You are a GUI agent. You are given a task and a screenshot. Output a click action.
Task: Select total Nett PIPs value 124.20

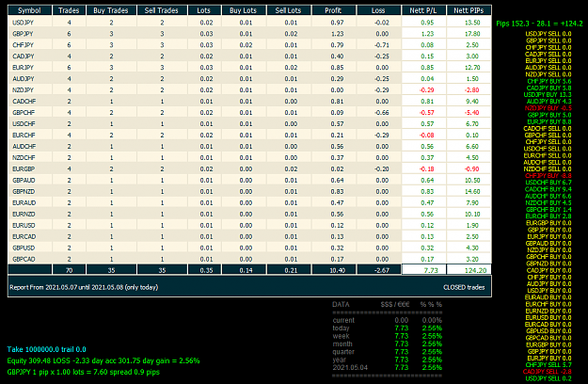[x=475, y=270]
